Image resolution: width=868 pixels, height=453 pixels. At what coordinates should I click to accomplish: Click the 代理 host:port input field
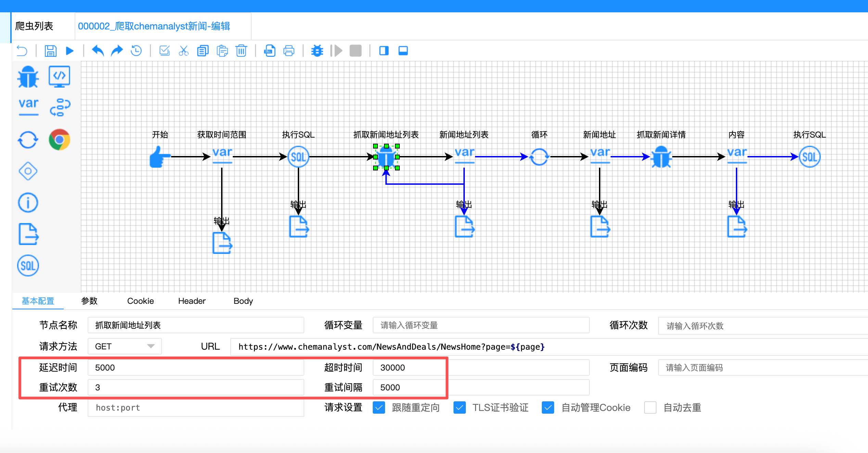pos(196,407)
